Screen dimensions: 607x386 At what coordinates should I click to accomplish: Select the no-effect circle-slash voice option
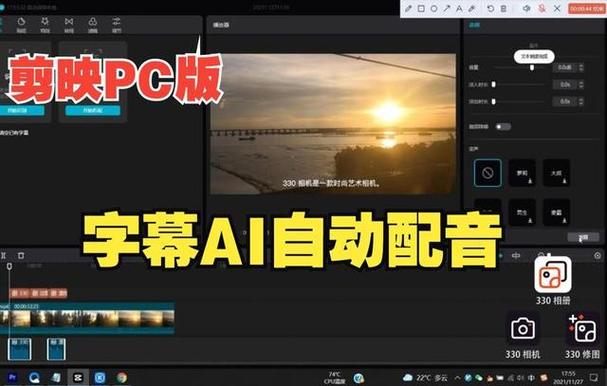coord(488,173)
